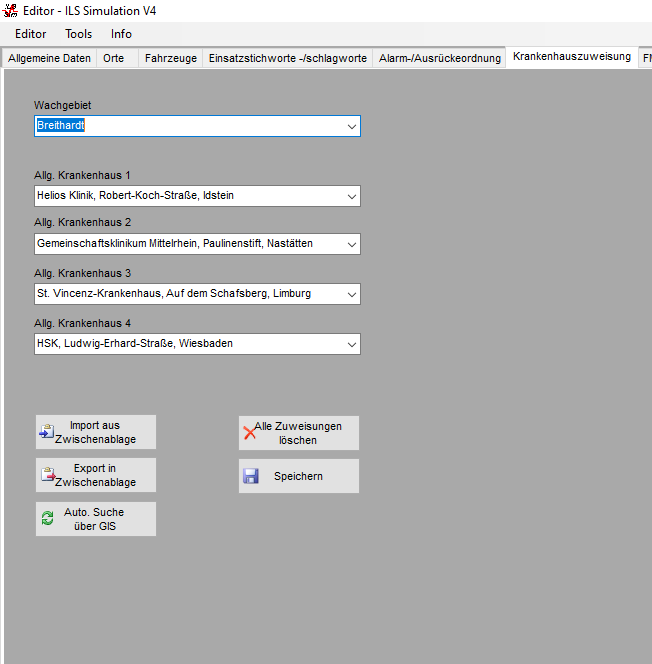Open the Allg. Krankenhaus 1 dropdown
The image size is (652, 664).
(x=351, y=196)
